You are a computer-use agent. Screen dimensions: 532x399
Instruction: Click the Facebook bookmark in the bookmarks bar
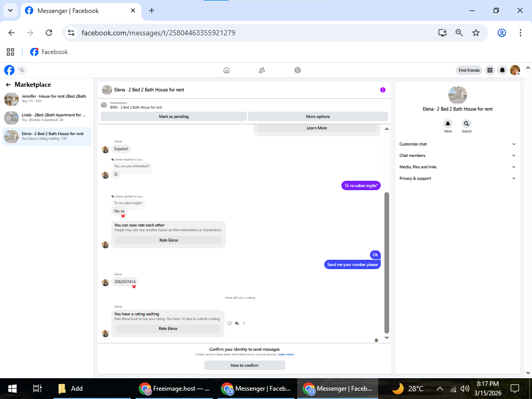(x=49, y=52)
